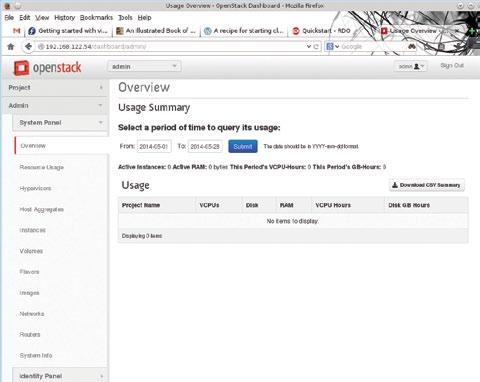Click the Sign Out link
This screenshot has width=480, height=382.
[452, 65]
